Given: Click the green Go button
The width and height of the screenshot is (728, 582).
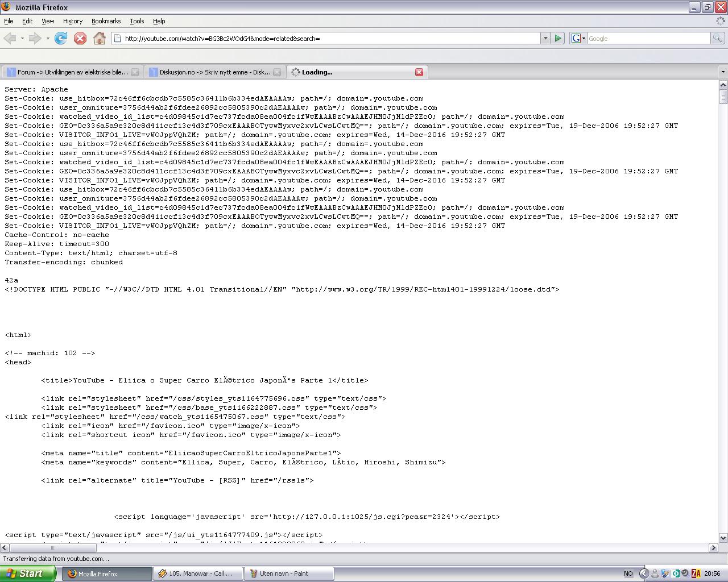Looking at the screenshot, I should click(x=558, y=38).
